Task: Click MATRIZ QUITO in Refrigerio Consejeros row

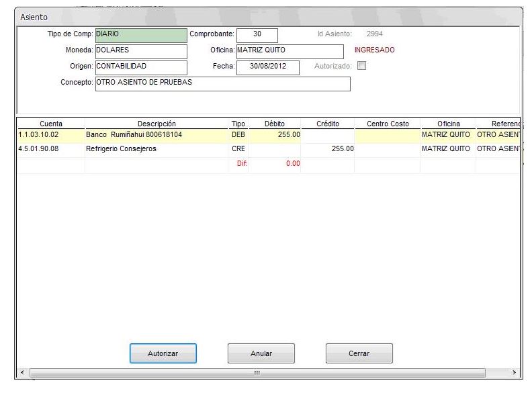Action: tap(449, 149)
